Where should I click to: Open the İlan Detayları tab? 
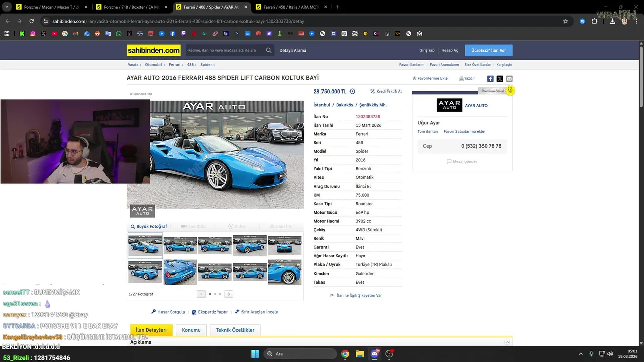151,330
